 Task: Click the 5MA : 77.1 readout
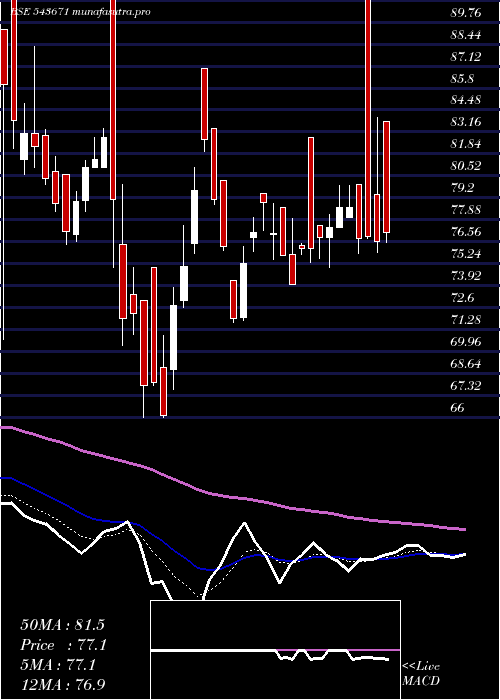tap(58, 665)
